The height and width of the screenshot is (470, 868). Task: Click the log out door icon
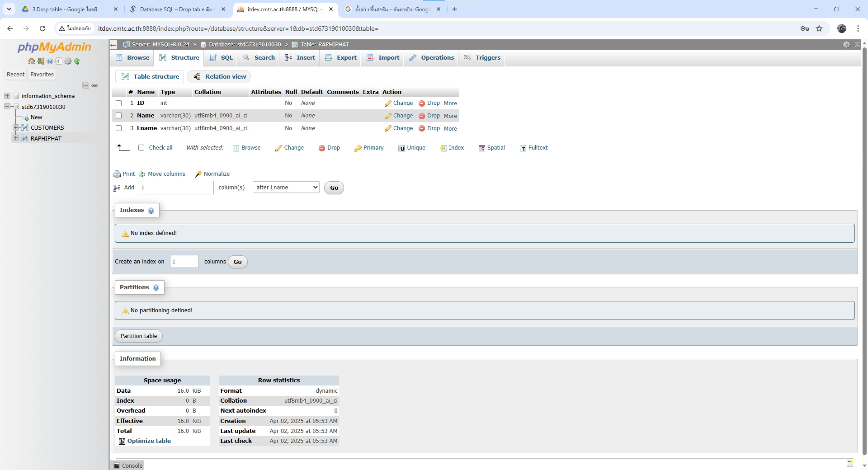[x=41, y=61]
